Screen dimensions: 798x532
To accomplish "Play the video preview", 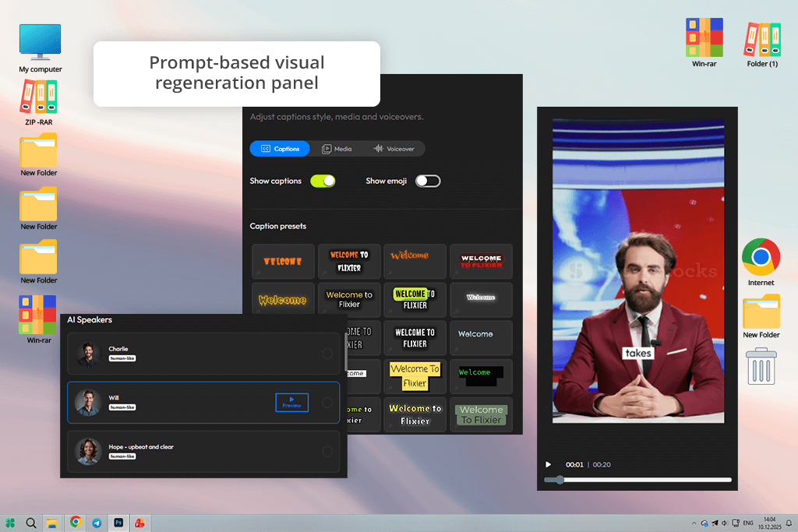I will (548, 464).
